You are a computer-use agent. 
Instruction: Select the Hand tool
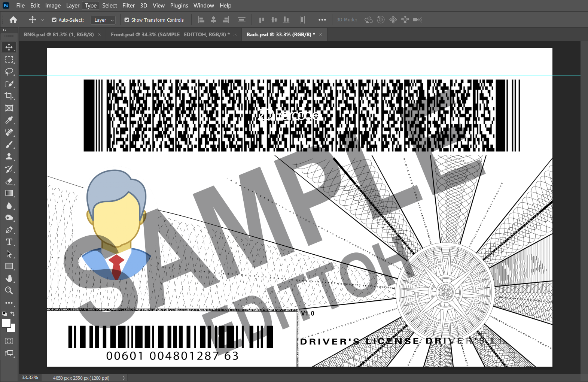(9, 279)
